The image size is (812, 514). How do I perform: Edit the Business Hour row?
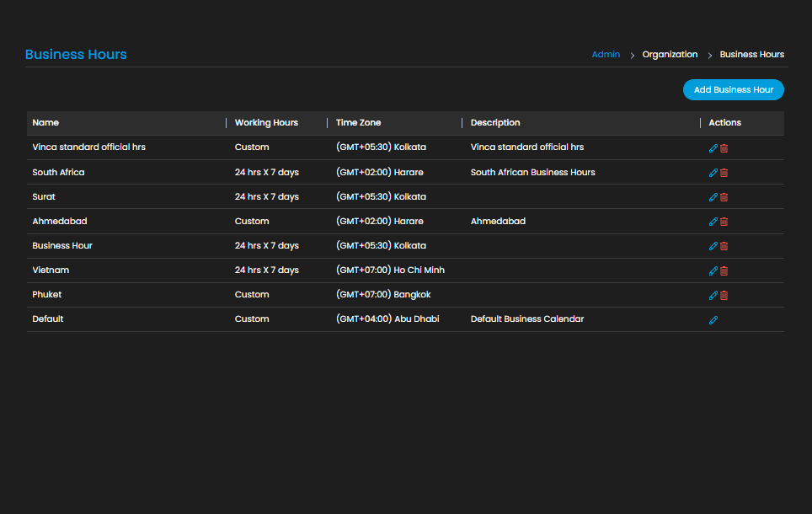coord(713,246)
